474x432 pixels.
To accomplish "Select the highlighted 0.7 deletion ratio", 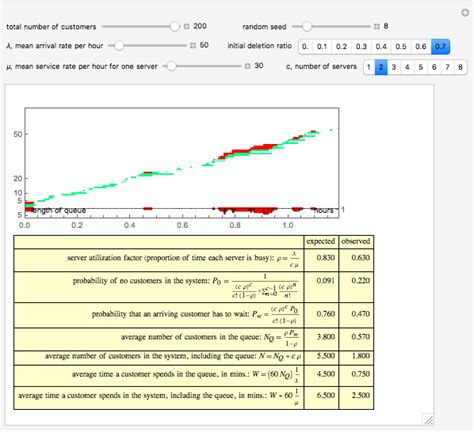I will pos(440,47).
